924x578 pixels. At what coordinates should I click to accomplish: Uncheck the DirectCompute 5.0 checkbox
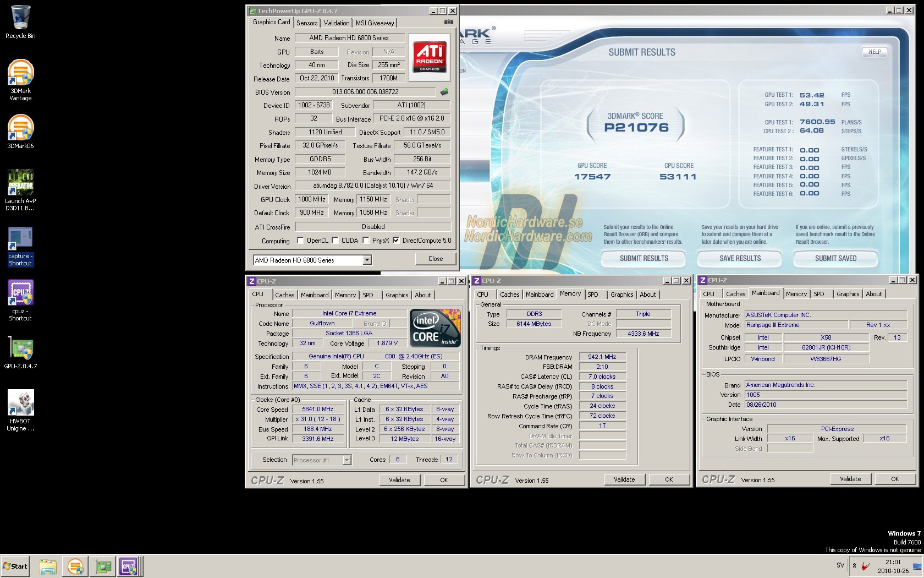(396, 241)
